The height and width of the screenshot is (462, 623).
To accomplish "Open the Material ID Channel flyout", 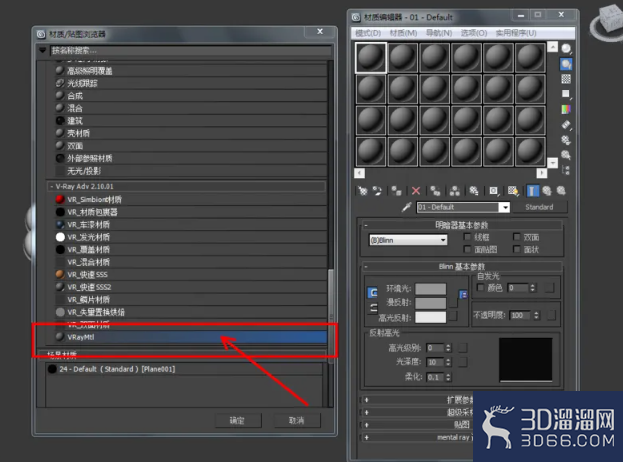I will 493,191.
